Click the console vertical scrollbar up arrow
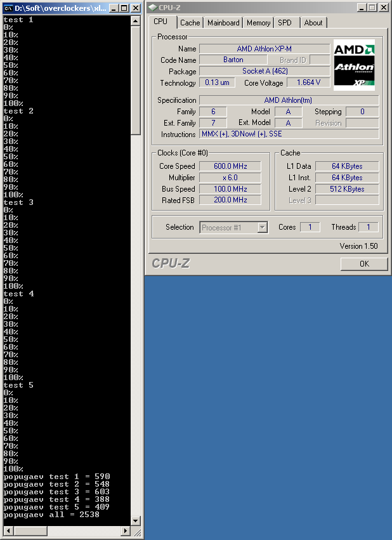Image resolution: width=392 pixels, height=540 pixels. coord(136,22)
